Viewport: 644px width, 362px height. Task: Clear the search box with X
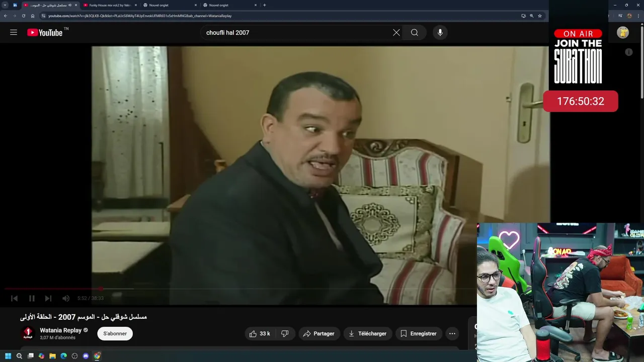click(x=396, y=32)
